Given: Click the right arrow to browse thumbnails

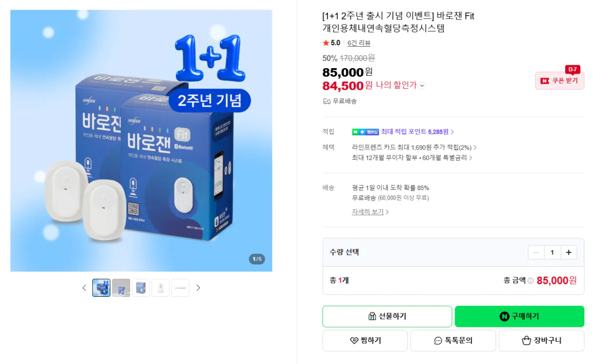Looking at the screenshot, I should (x=198, y=288).
